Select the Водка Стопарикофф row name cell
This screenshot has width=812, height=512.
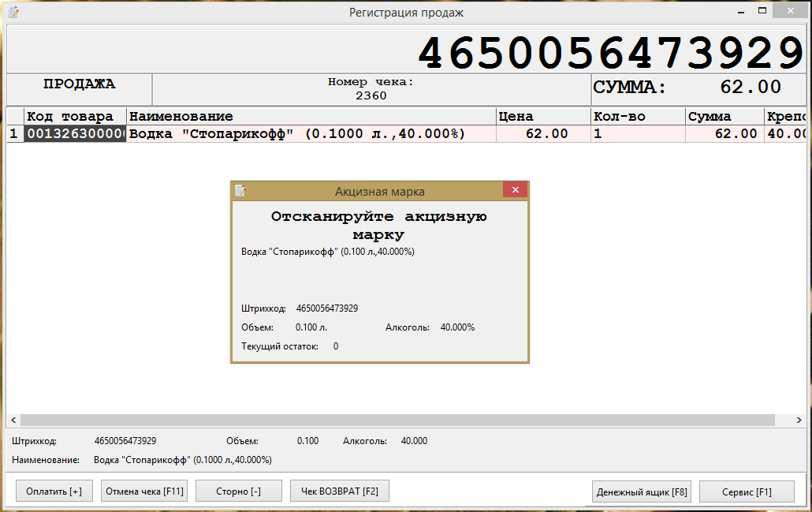pyautogui.click(x=311, y=134)
